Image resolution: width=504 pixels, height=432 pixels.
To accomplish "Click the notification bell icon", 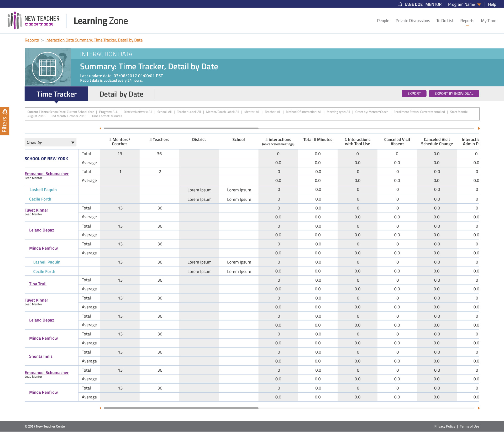I will [x=400, y=4].
